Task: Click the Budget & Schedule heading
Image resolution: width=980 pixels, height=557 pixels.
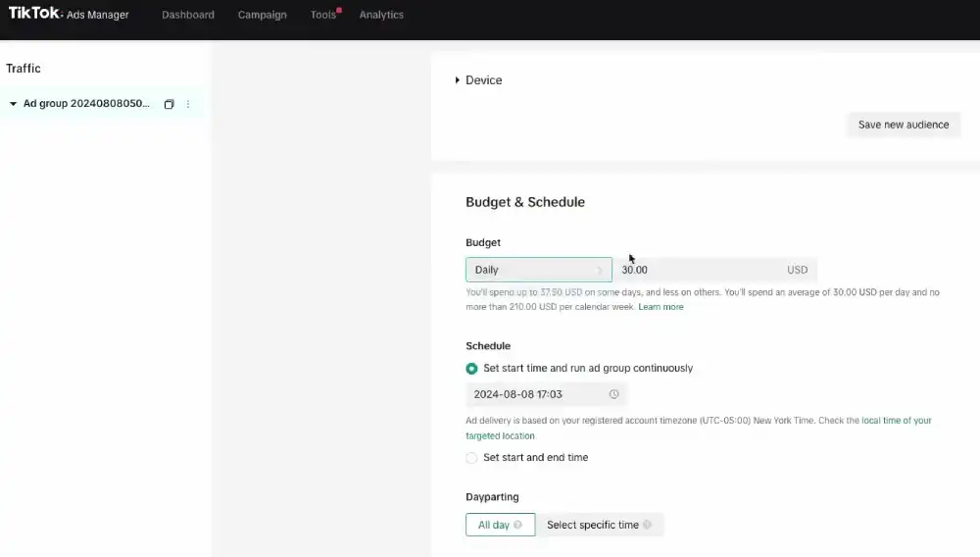Action: click(x=525, y=202)
